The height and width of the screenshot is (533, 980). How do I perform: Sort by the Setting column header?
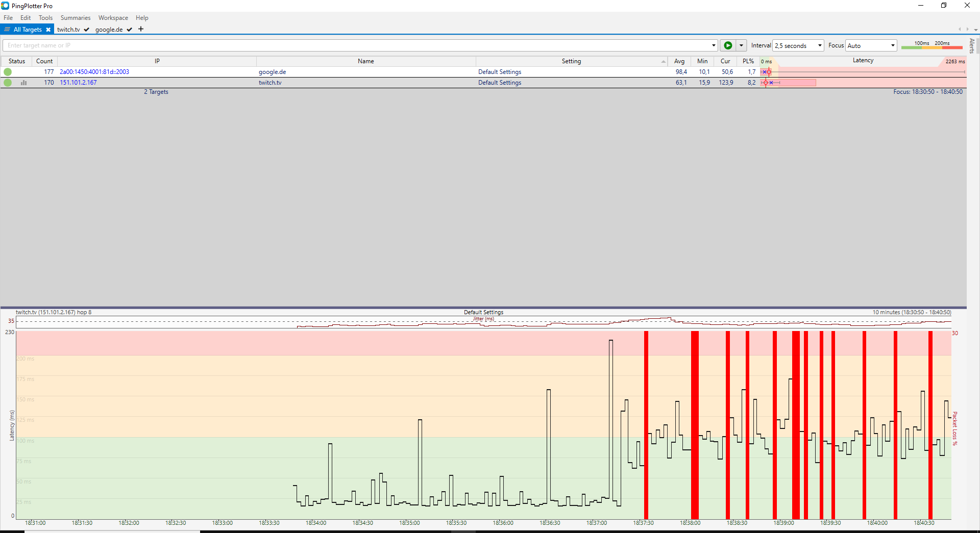[572, 61]
